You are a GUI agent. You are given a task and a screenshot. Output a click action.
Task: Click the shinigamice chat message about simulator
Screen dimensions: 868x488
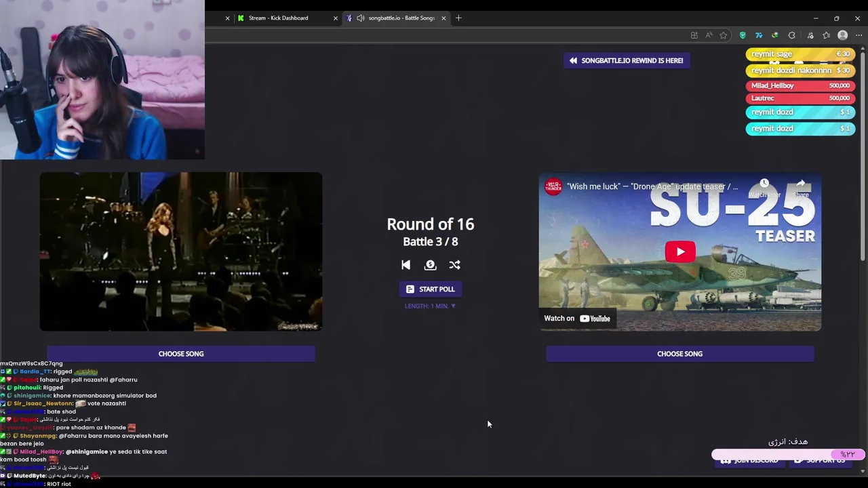coord(79,396)
